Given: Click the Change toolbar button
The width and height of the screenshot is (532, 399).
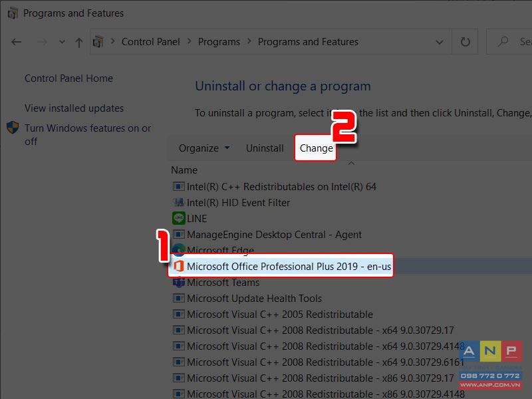Looking at the screenshot, I should pyautogui.click(x=317, y=148).
